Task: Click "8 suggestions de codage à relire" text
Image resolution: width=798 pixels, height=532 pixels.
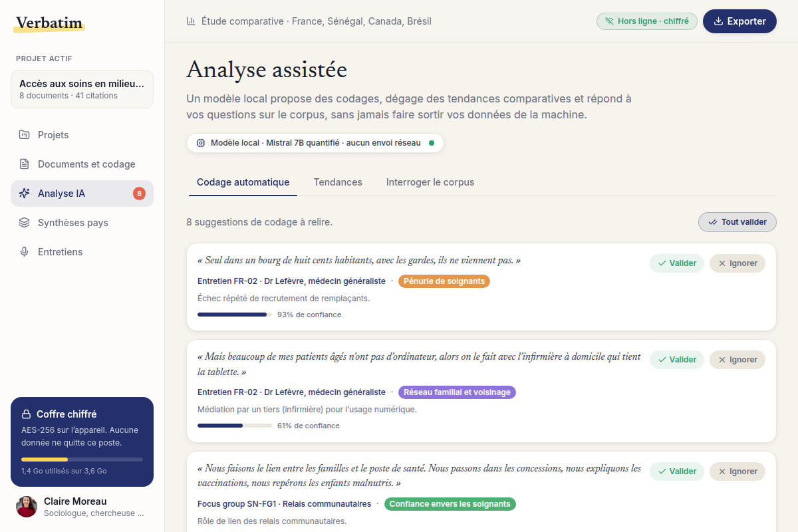Action: [259, 222]
